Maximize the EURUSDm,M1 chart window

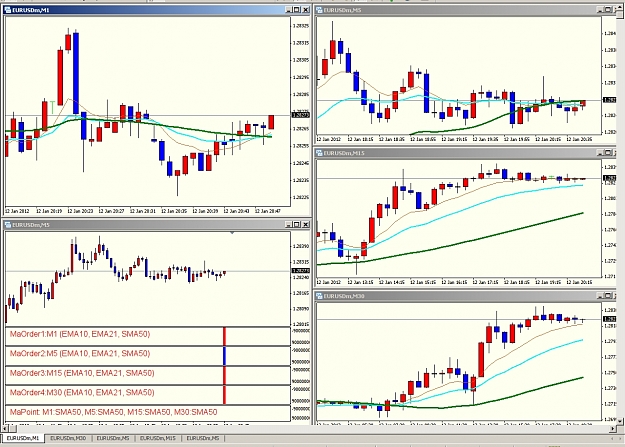(x=297, y=10)
